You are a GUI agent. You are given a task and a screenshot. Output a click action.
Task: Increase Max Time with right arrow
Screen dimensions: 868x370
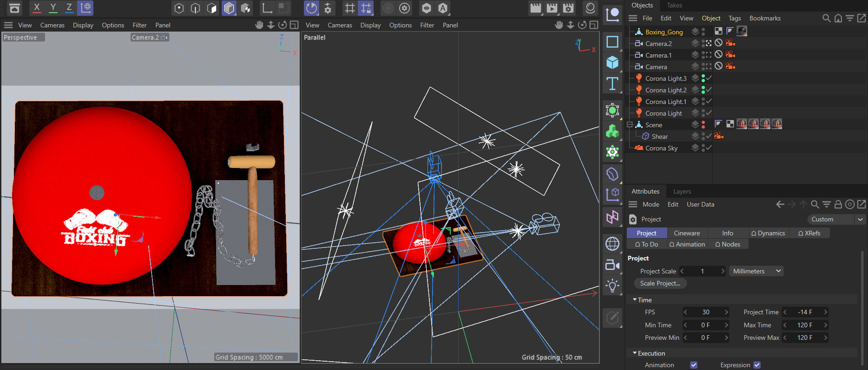[826, 325]
